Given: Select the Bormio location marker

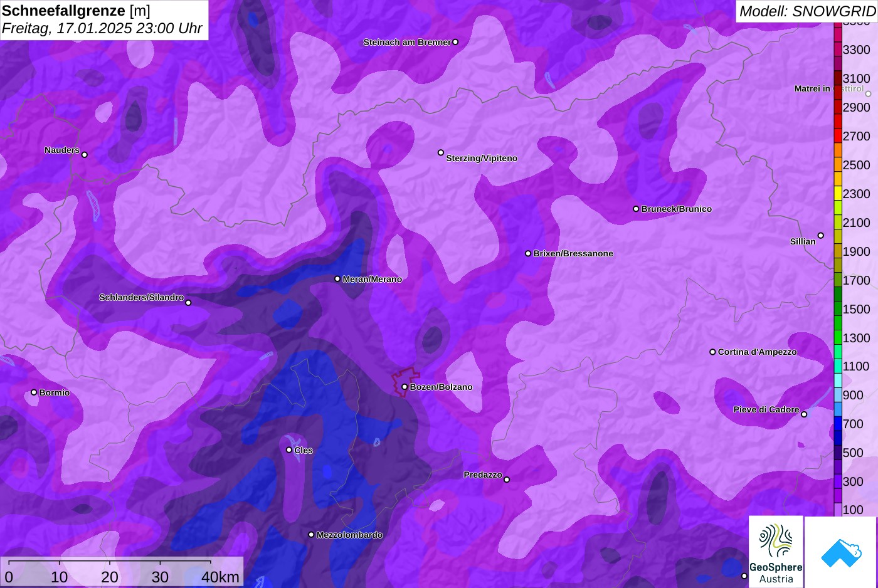Looking at the screenshot, I should click(34, 392).
